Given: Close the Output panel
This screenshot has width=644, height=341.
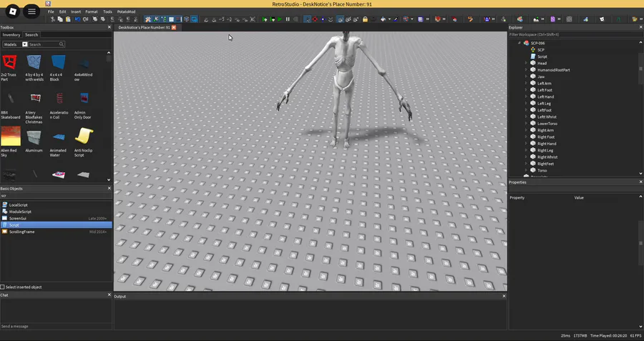Looking at the screenshot, I should [504, 296].
